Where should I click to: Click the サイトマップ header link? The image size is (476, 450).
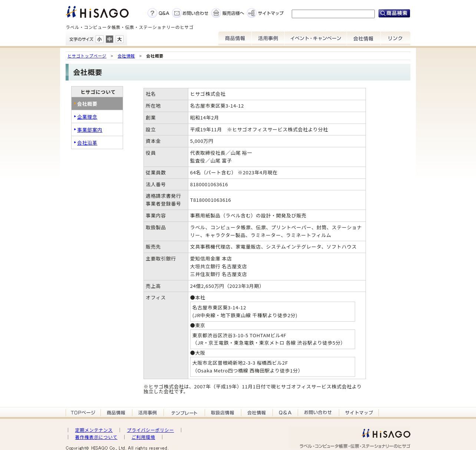click(x=271, y=13)
